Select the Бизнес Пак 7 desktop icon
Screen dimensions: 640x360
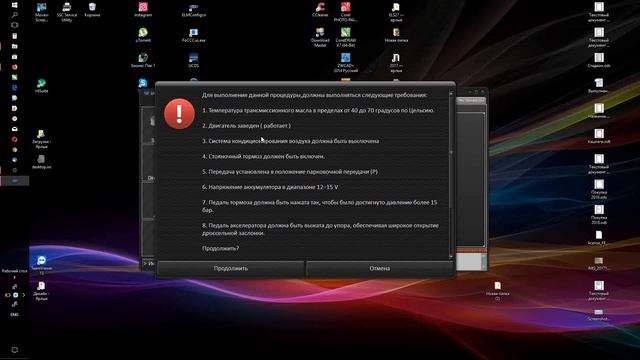[x=143, y=60]
